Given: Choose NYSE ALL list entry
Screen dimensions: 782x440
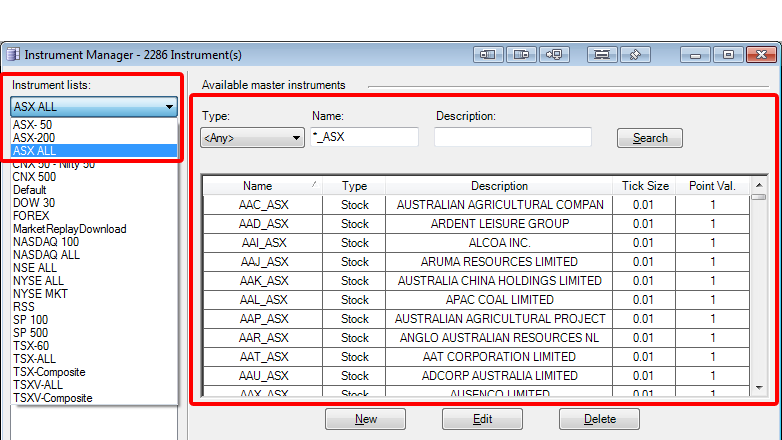Looking at the screenshot, I should click(94, 281).
